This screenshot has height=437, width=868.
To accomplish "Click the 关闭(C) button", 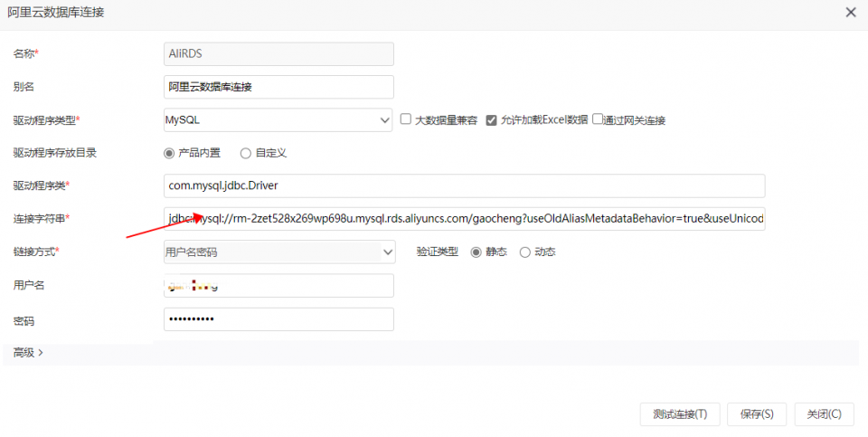I will coord(825,414).
